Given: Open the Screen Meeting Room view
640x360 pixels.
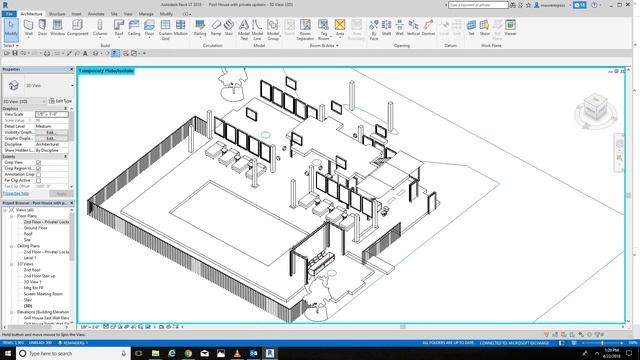Looking at the screenshot, I should coord(43,294).
